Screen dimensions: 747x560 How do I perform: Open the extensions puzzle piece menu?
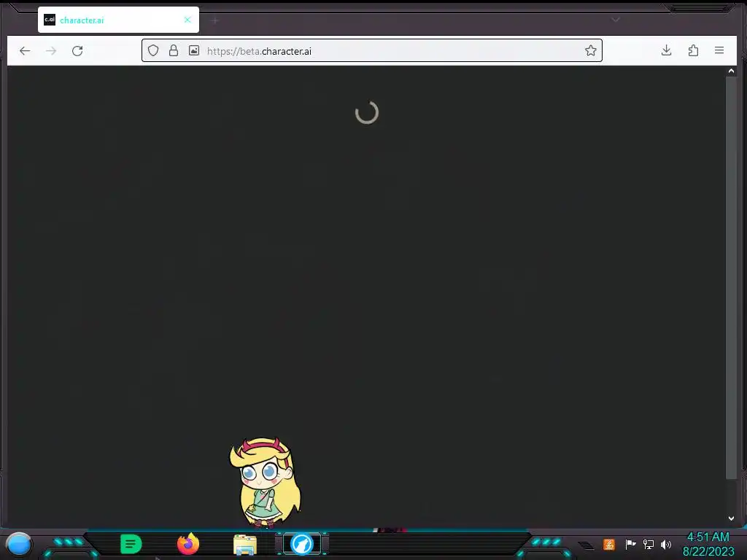[693, 50]
